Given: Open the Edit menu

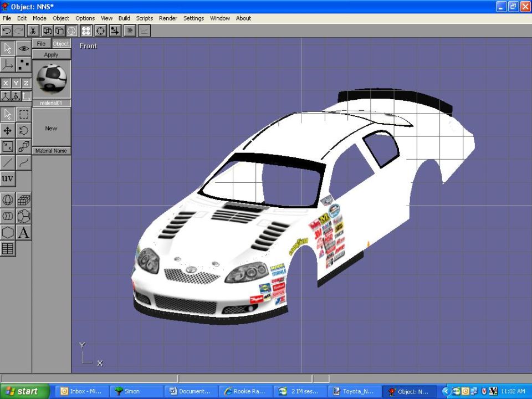Looking at the screenshot, I should pos(22,18).
